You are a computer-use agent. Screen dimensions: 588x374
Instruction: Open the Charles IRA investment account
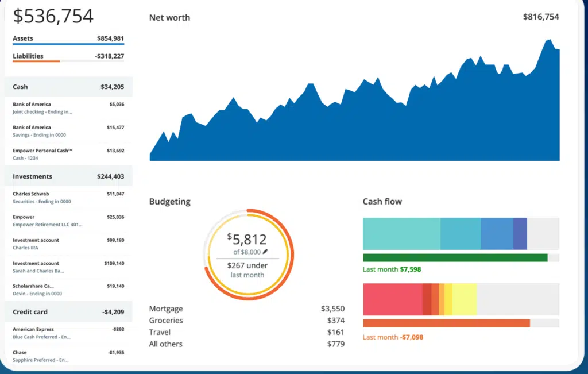(68, 244)
